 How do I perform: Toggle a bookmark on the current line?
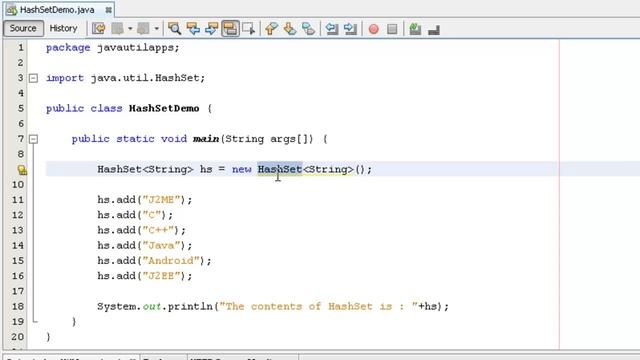(x=309, y=29)
